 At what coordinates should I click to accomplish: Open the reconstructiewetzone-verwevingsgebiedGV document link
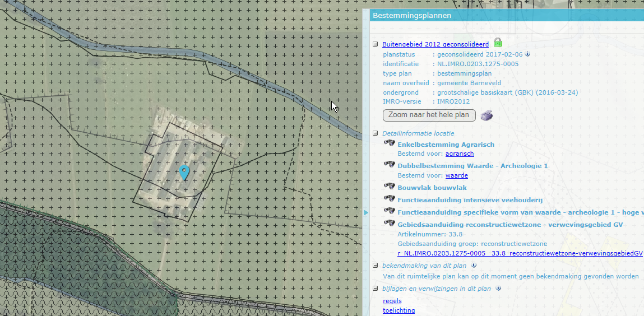[x=520, y=253]
